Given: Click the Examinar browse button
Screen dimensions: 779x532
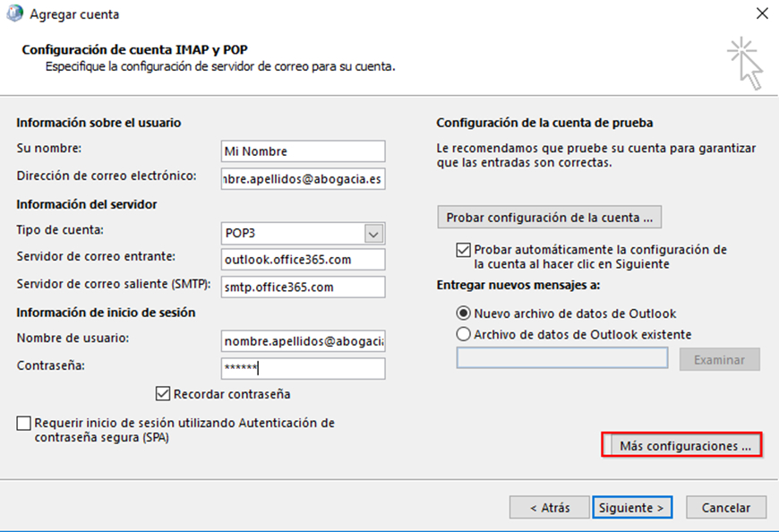Looking at the screenshot, I should [x=719, y=359].
